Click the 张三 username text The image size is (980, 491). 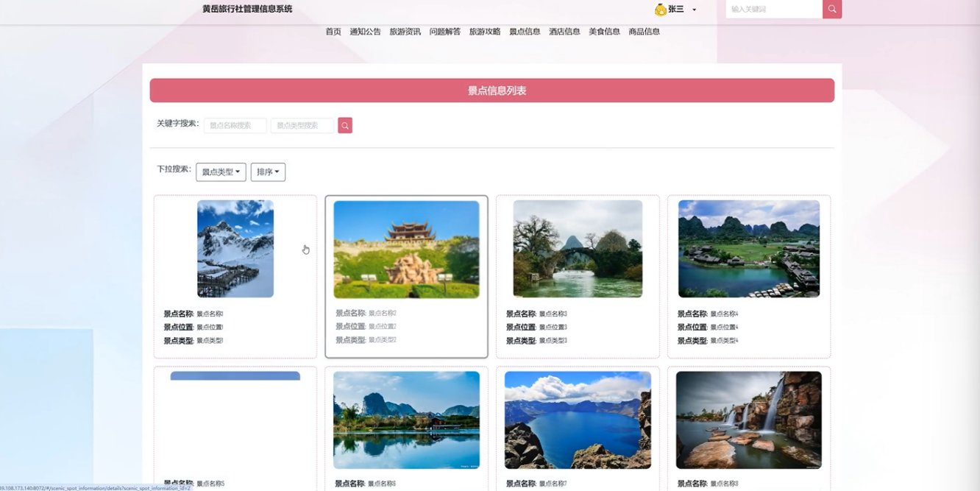(676, 10)
